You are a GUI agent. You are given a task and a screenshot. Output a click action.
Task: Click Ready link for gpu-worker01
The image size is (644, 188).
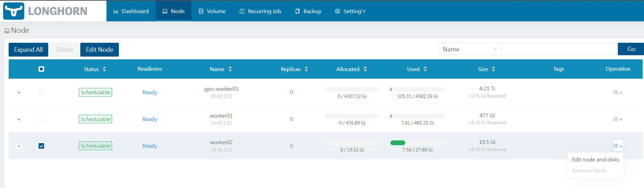pos(150,92)
